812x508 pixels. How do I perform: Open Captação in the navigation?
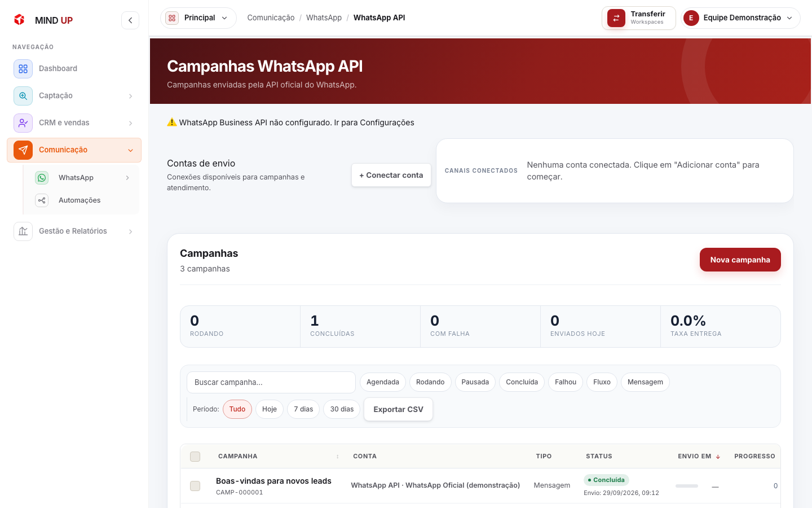[x=74, y=96]
